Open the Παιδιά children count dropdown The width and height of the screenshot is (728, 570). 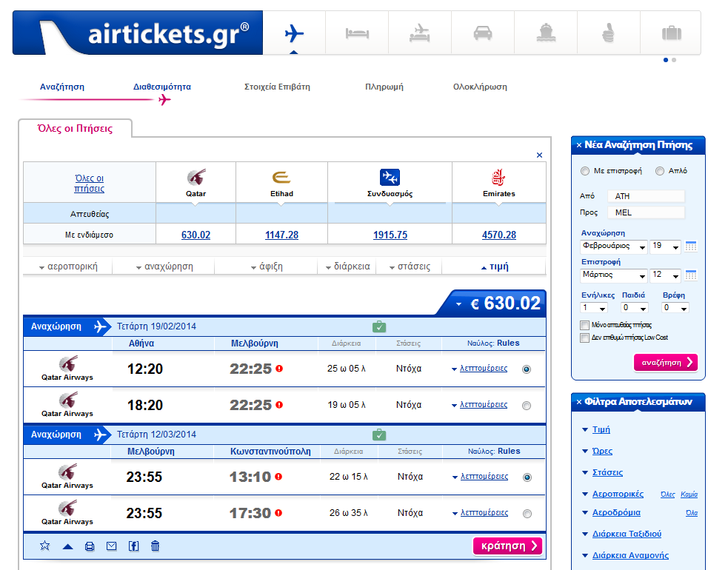635,308
